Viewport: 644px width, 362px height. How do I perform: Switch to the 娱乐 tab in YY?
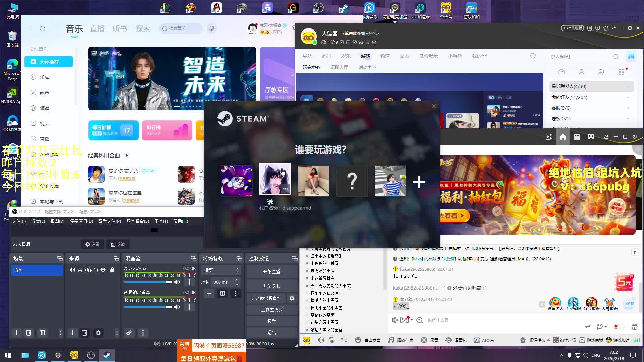click(x=346, y=56)
